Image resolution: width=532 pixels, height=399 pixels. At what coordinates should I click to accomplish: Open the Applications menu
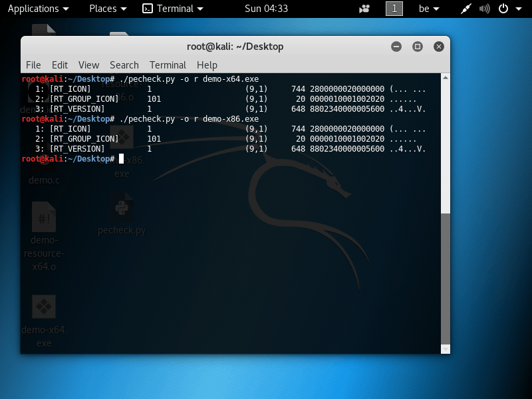(x=38, y=9)
